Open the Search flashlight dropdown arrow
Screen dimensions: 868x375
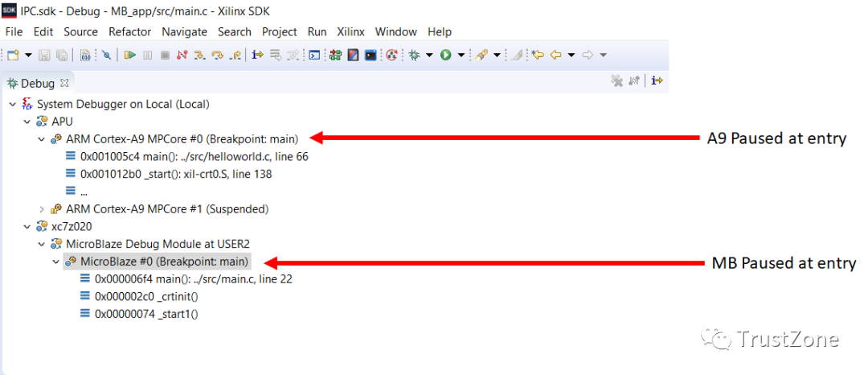(x=497, y=55)
